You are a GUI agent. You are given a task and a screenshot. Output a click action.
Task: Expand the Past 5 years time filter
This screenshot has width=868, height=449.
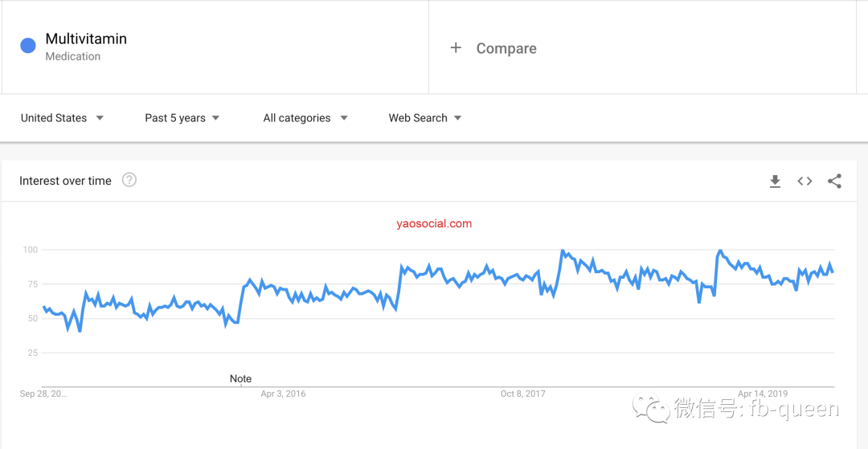(x=182, y=118)
